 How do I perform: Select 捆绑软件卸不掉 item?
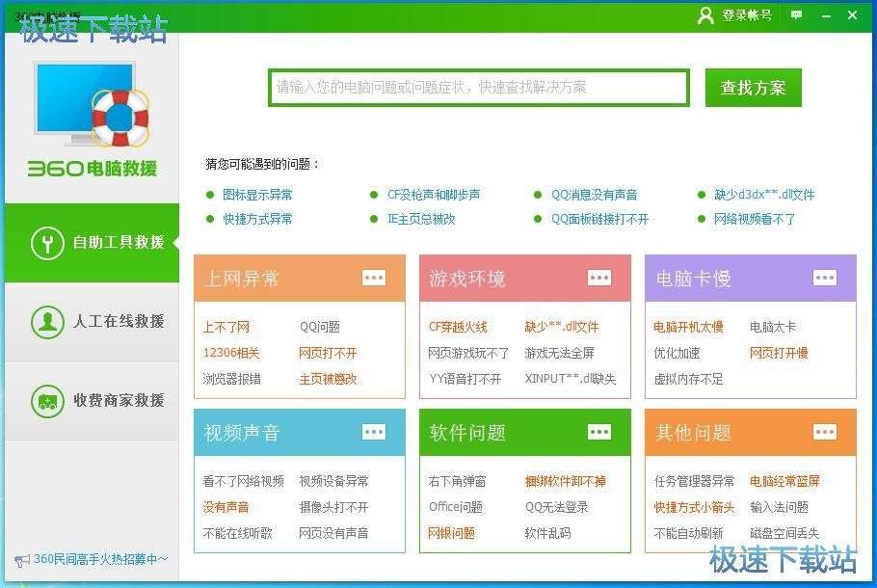pyautogui.click(x=565, y=481)
